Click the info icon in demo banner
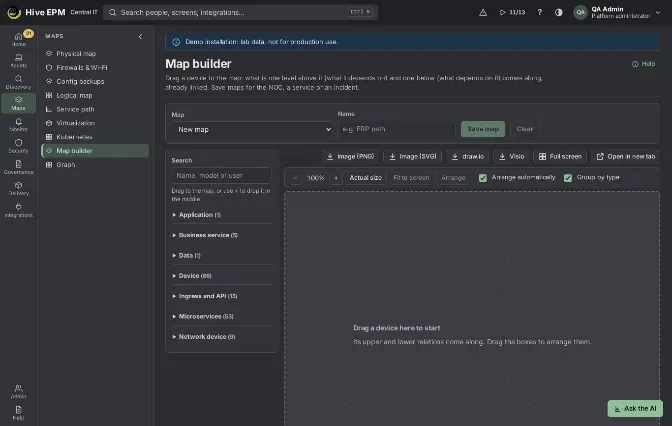 coord(176,42)
